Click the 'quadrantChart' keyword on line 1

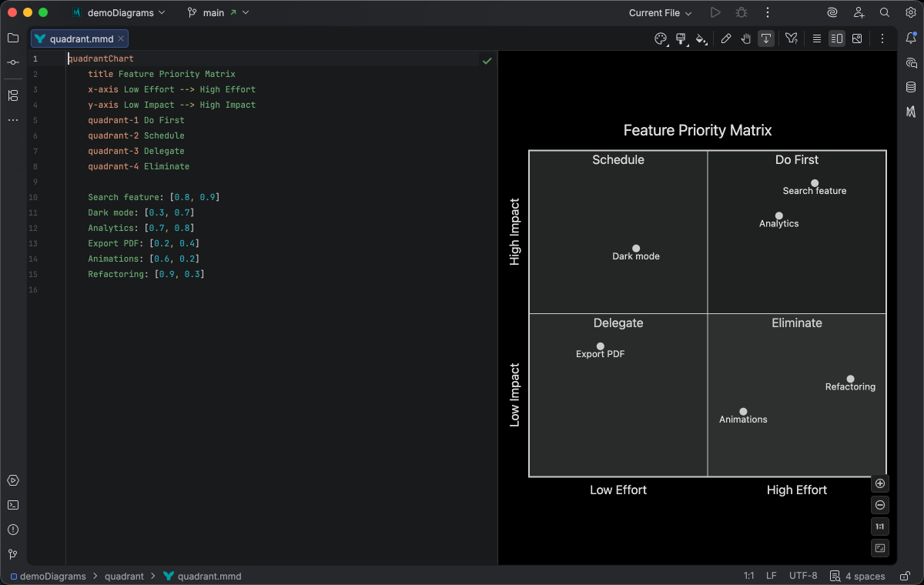(101, 58)
